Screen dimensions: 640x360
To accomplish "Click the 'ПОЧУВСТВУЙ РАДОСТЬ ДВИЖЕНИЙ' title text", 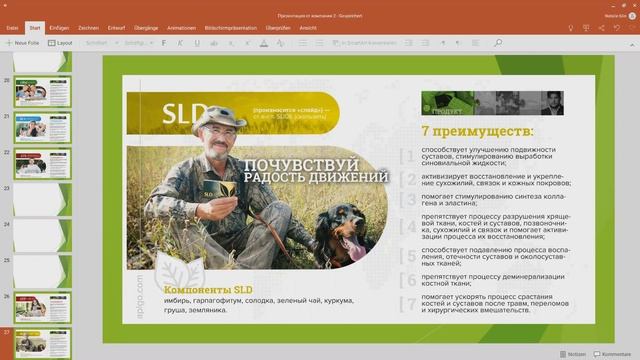I will click(x=316, y=171).
